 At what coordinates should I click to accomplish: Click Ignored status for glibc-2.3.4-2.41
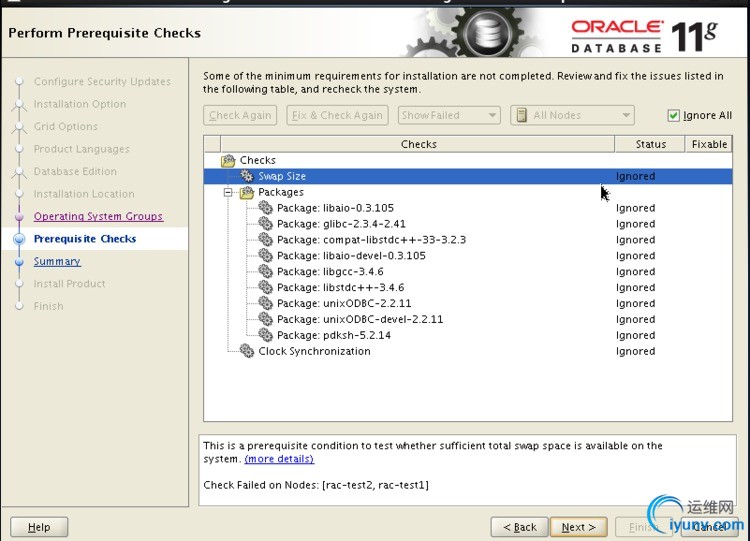(x=635, y=224)
